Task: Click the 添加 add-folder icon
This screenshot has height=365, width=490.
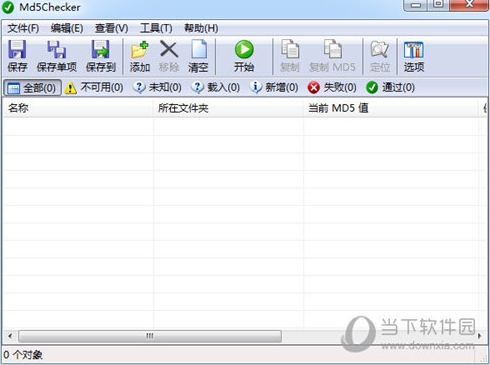Action: point(140,50)
